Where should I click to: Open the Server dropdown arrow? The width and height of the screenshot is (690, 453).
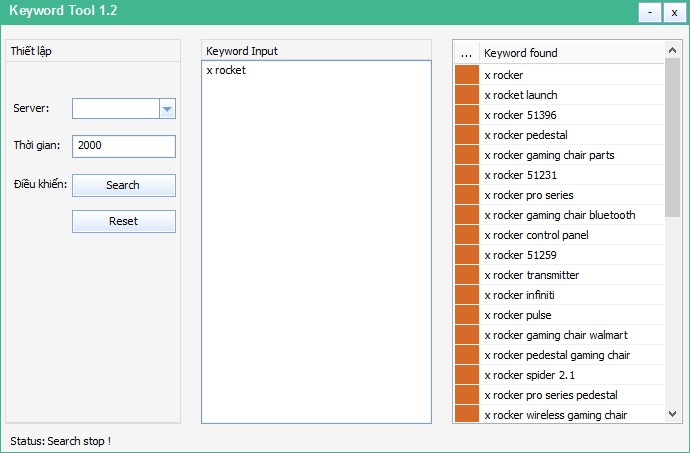pos(167,109)
